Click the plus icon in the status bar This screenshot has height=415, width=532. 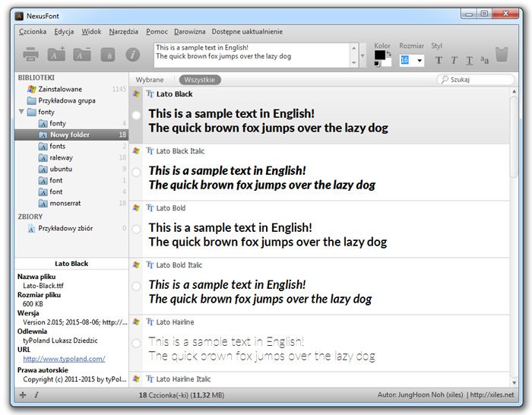click(23, 394)
